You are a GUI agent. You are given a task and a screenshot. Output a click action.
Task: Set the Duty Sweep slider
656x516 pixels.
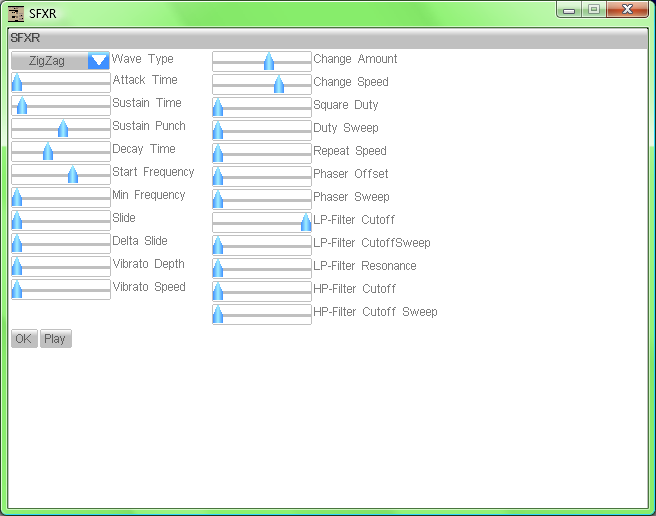262,131
